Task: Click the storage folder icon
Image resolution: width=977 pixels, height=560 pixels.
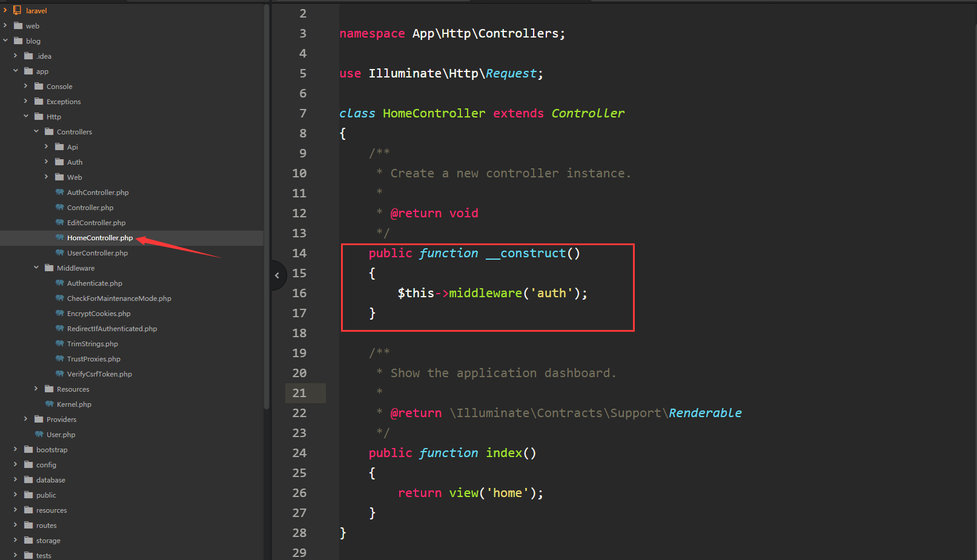Action: pyautogui.click(x=28, y=540)
